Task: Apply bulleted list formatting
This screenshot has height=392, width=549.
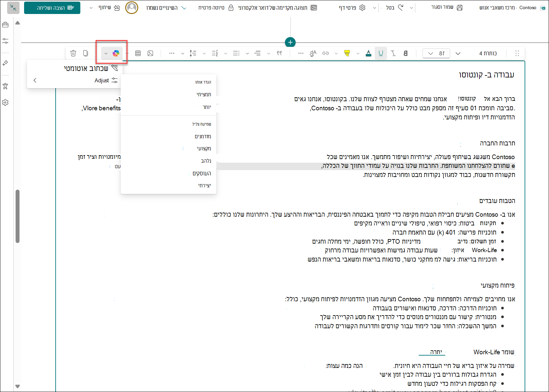Action: (236, 53)
